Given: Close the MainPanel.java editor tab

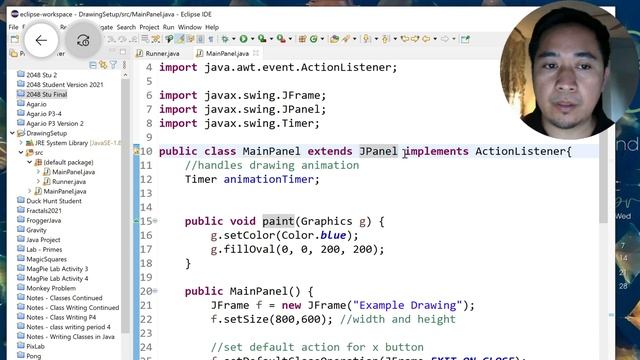Looking at the screenshot, I should pyautogui.click(x=256, y=53).
